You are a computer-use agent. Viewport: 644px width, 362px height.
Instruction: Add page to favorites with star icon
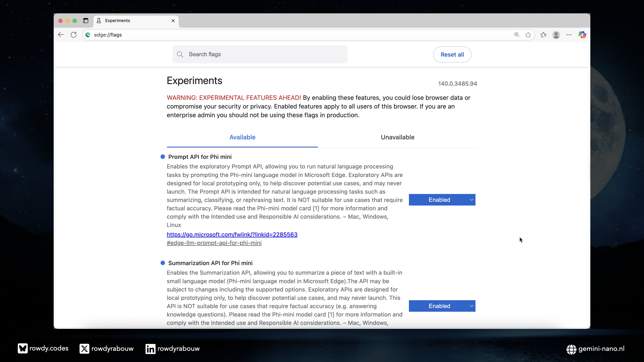click(528, 35)
